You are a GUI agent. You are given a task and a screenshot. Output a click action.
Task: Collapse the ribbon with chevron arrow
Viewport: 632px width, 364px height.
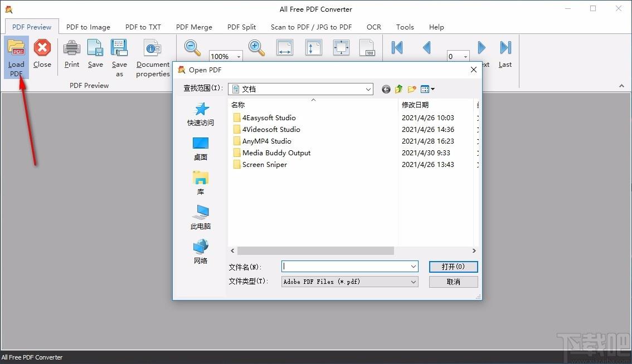(x=621, y=86)
